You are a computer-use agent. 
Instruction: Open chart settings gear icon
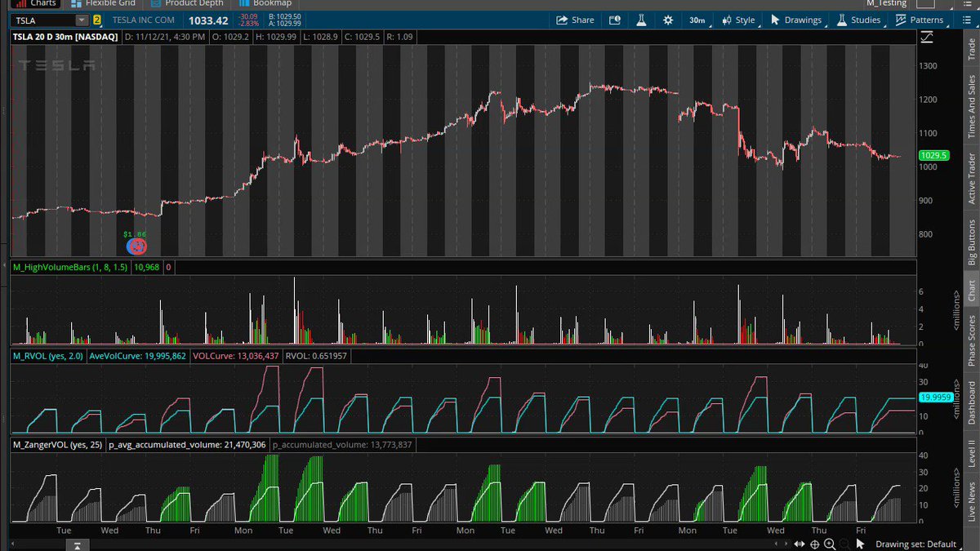(668, 20)
